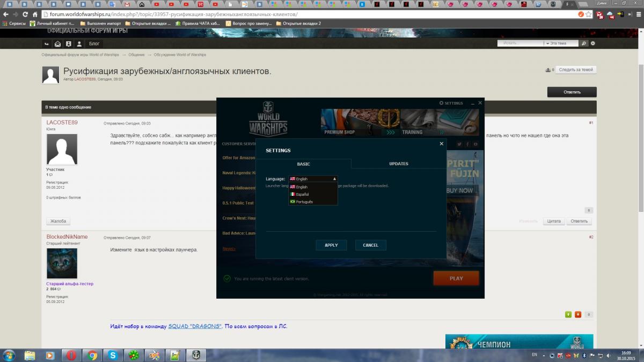
Task: Open the Language dropdown showing English
Action: coord(313,179)
